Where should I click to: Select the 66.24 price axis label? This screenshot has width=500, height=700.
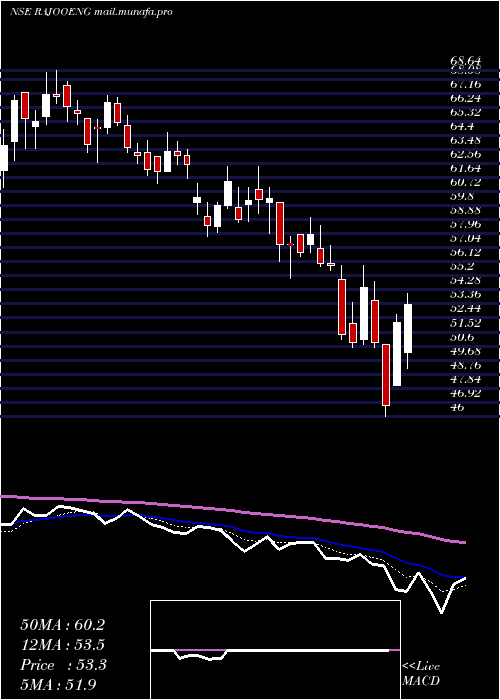[466, 98]
